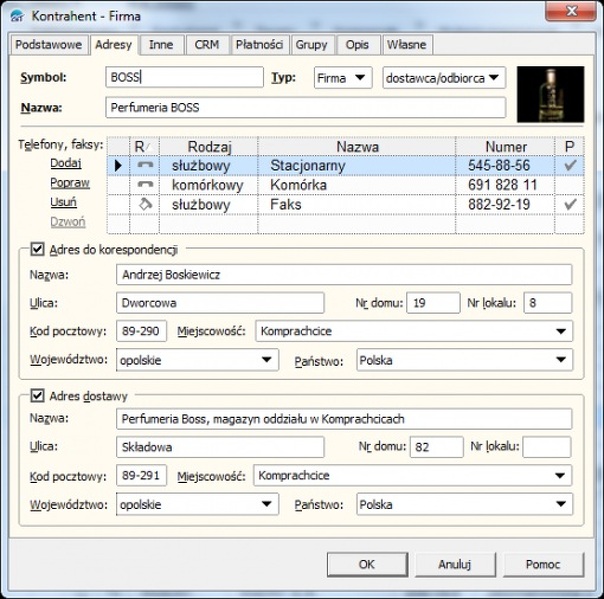Click the Dodaj link to add a phone
This screenshot has height=599, width=604.
pyautogui.click(x=67, y=163)
